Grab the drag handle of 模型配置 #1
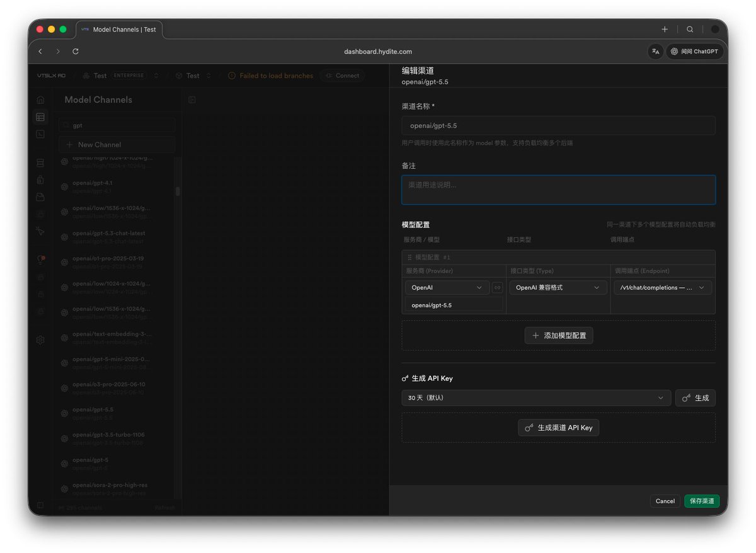Screen dimensions: 756x553 click(409, 258)
